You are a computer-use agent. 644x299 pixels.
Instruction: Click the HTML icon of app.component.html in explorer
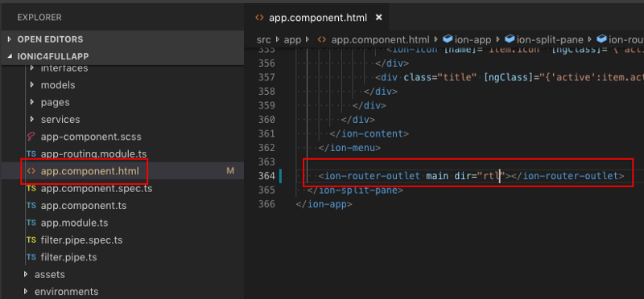pos(31,171)
